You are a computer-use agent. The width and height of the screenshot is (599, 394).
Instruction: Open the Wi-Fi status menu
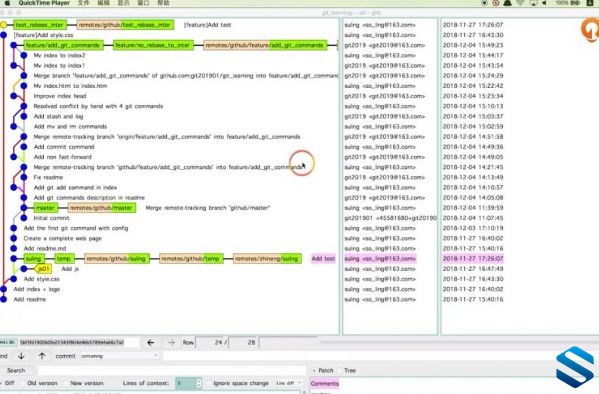pos(520,3)
